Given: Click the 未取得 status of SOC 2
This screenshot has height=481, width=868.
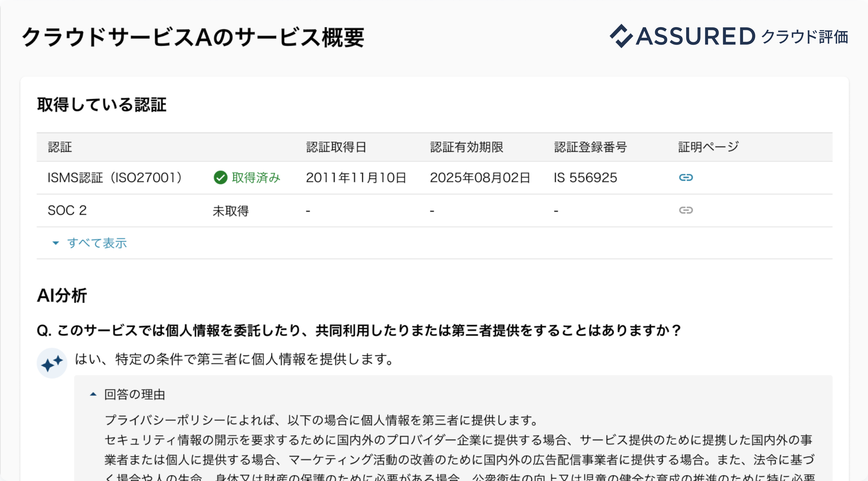Looking at the screenshot, I should 230,211.
